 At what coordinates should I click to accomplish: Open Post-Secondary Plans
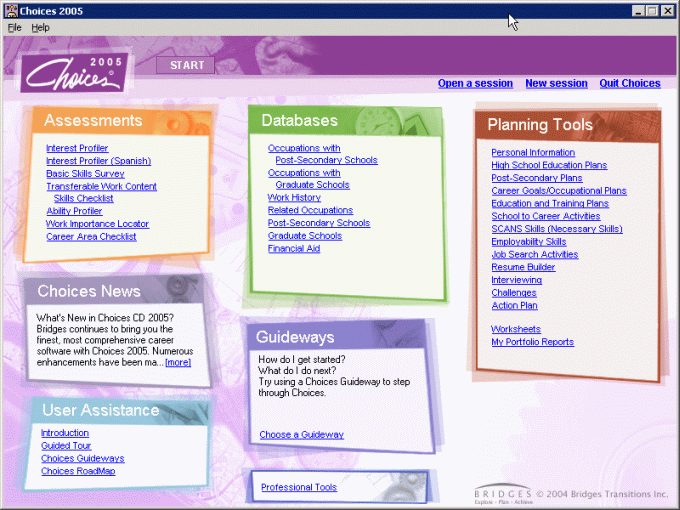coord(537,178)
